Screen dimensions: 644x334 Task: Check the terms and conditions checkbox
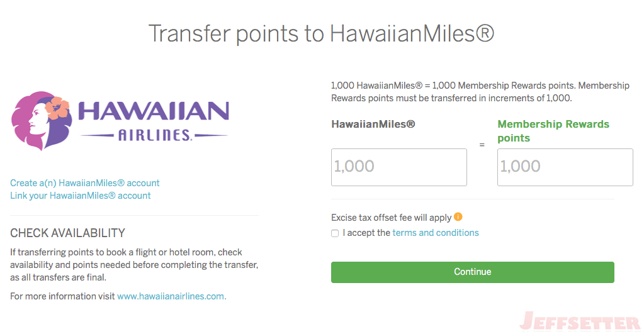[x=335, y=233]
